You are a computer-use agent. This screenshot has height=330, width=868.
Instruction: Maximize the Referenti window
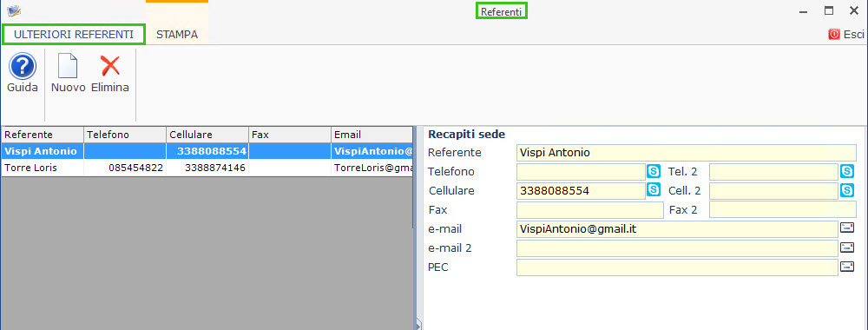coord(829,10)
